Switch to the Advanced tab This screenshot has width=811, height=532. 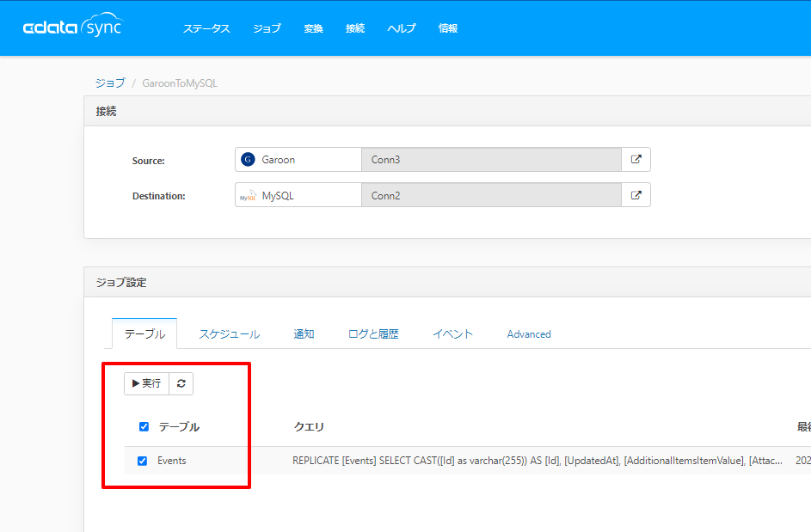pyautogui.click(x=529, y=334)
